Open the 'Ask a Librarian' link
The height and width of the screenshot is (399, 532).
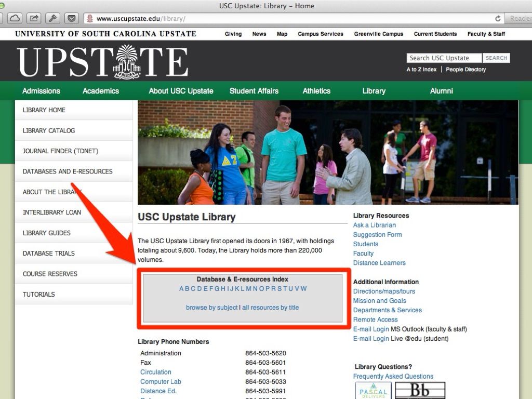pyautogui.click(x=374, y=225)
